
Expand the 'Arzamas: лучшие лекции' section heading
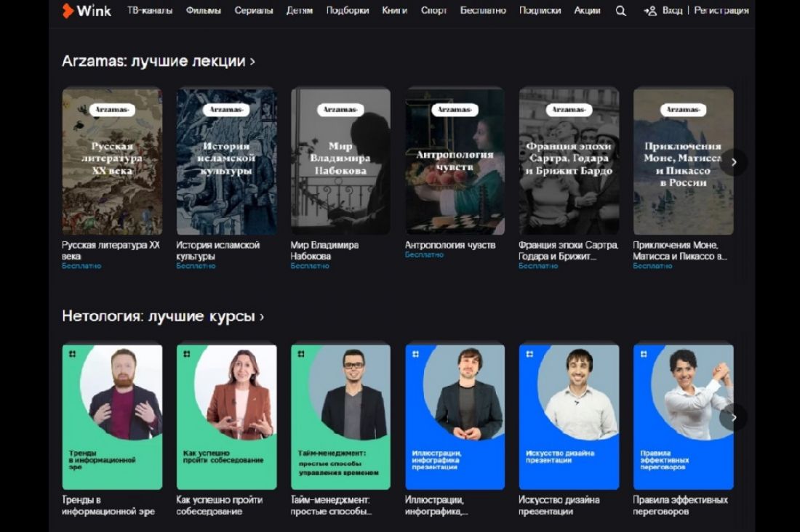point(159,61)
